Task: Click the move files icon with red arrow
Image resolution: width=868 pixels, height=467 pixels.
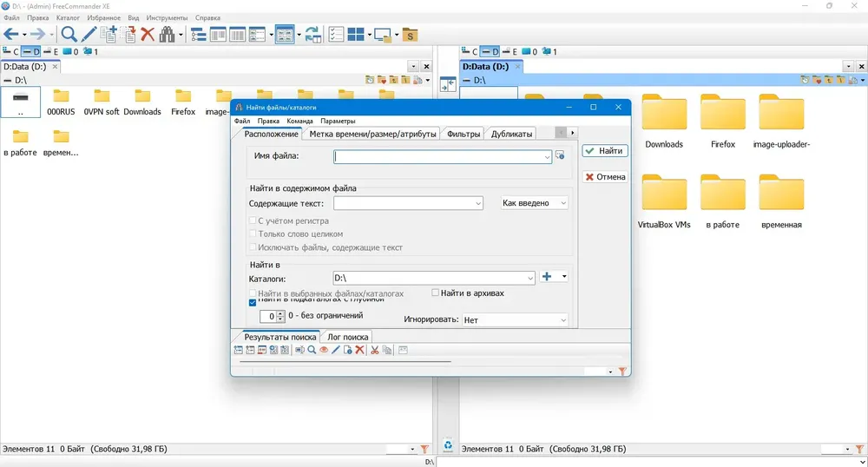Action: tap(128, 35)
